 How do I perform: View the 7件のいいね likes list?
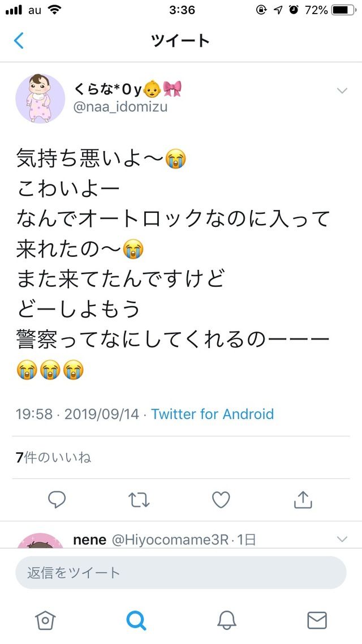[x=53, y=457]
